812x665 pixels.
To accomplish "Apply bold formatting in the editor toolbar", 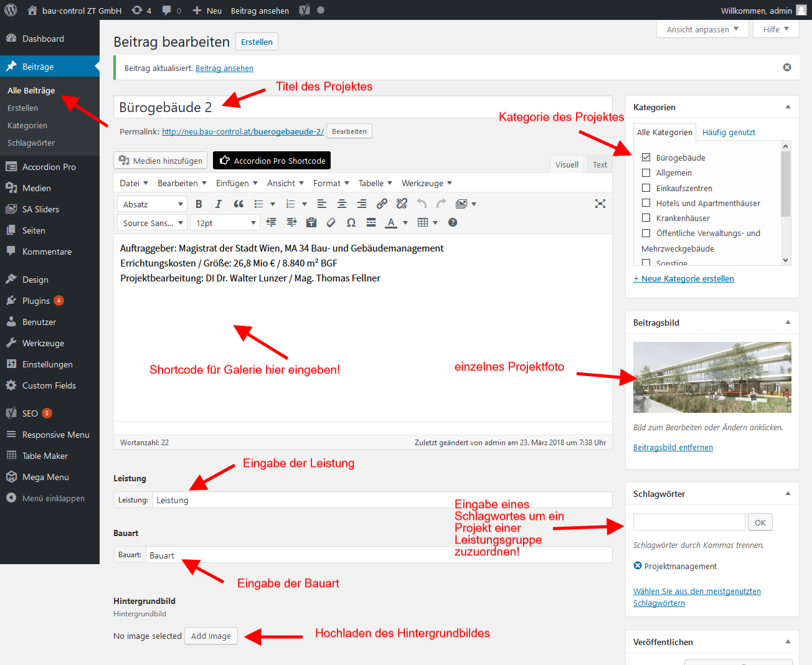I will click(199, 204).
